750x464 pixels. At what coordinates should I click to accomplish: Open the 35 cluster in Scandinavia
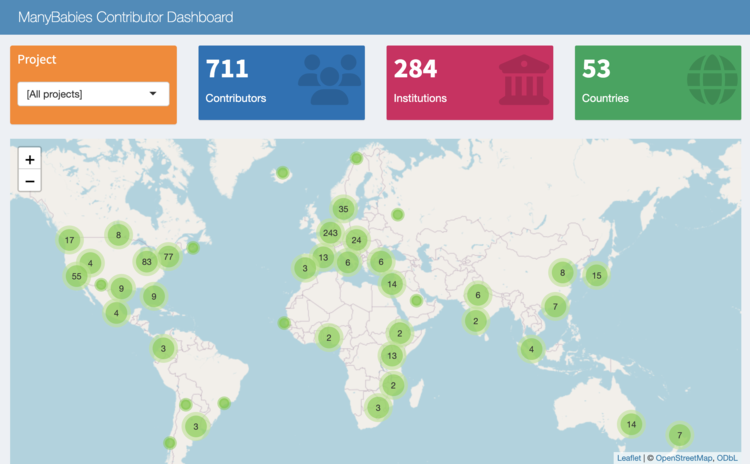pos(343,209)
